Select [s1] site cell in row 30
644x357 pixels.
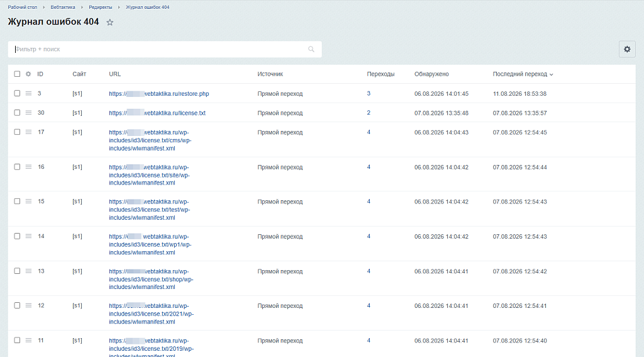point(77,113)
